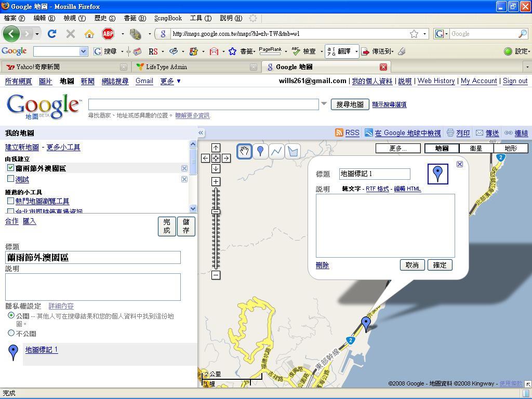Image resolution: width=532 pixels, height=399 pixels.
Task: Click the placemark 標題 input field
Action: click(x=375, y=174)
